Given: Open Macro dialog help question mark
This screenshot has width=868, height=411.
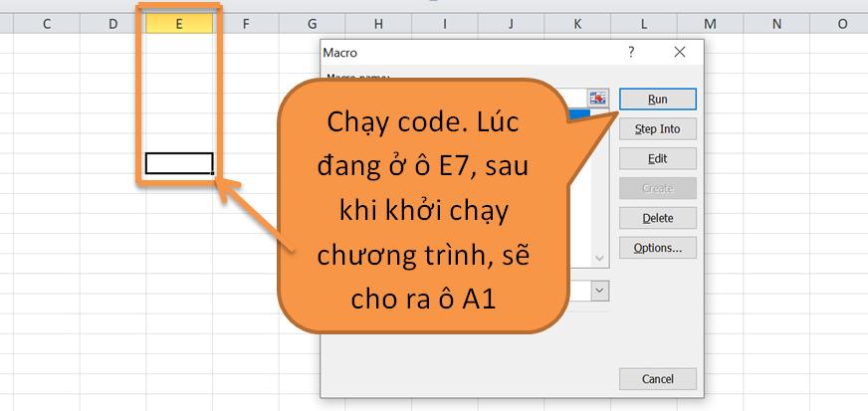Looking at the screenshot, I should [631, 52].
